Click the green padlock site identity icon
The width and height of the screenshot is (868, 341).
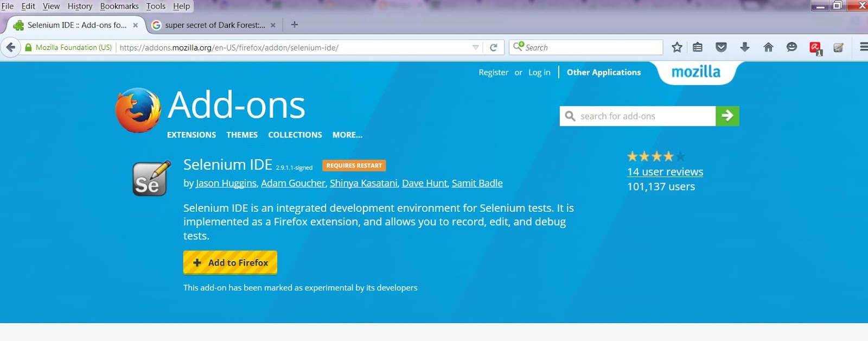pos(28,47)
